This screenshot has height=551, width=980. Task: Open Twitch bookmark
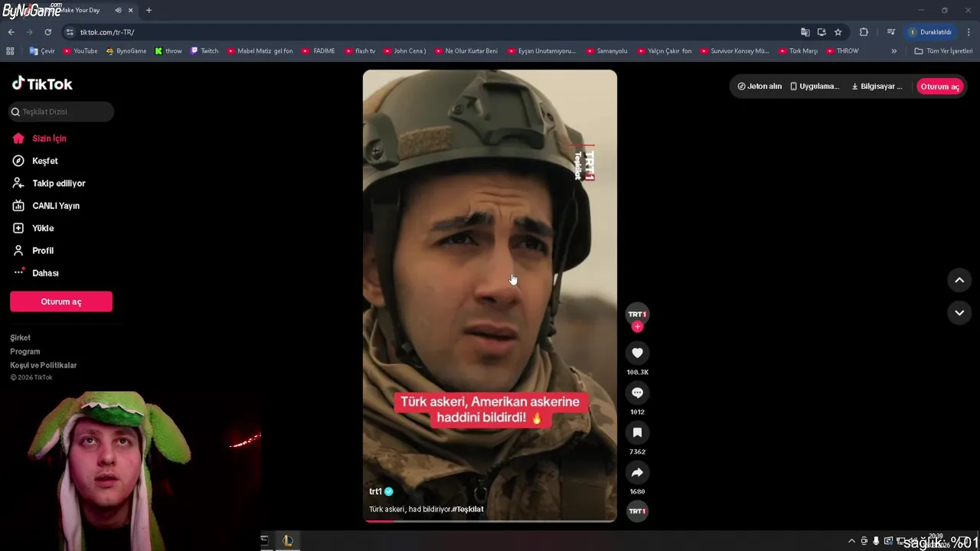204,51
